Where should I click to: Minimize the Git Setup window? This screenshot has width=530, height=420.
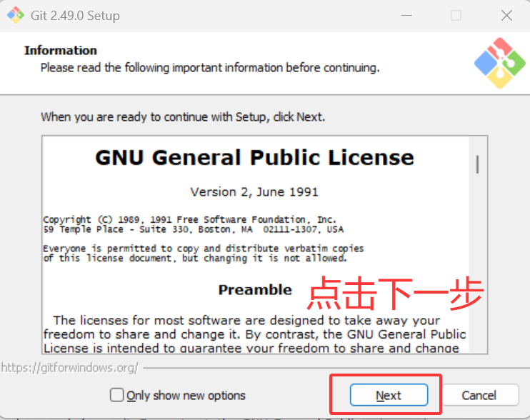point(406,15)
